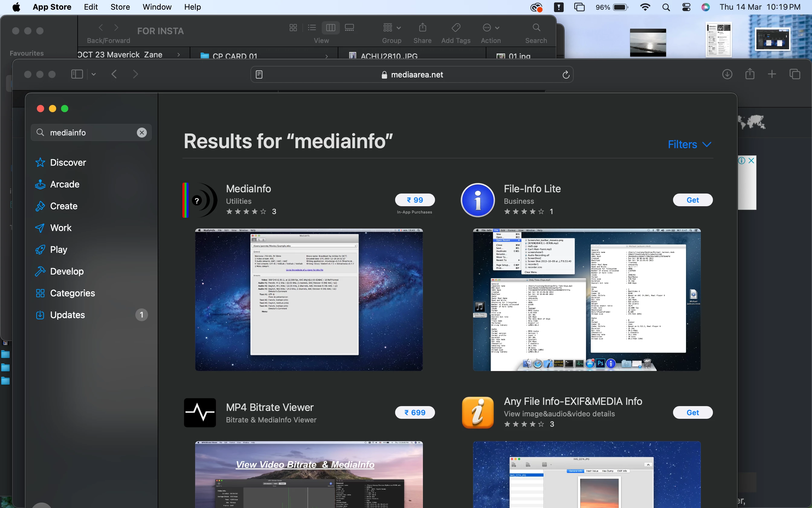Open Wi-Fi status menu
This screenshot has width=812, height=508.
coord(645,7)
